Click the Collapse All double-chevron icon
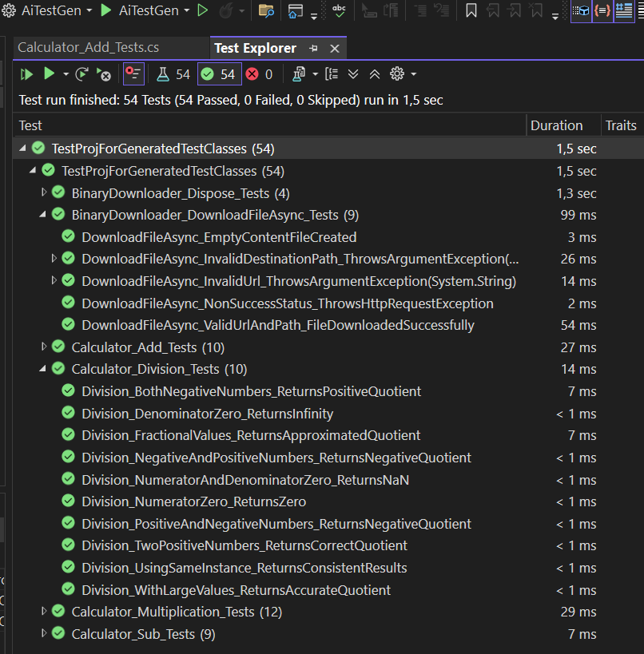This screenshot has height=654, width=644. coord(374,74)
